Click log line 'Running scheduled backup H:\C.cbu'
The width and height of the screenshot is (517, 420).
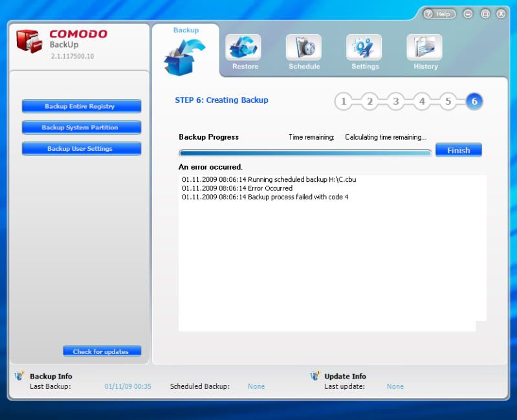269,179
